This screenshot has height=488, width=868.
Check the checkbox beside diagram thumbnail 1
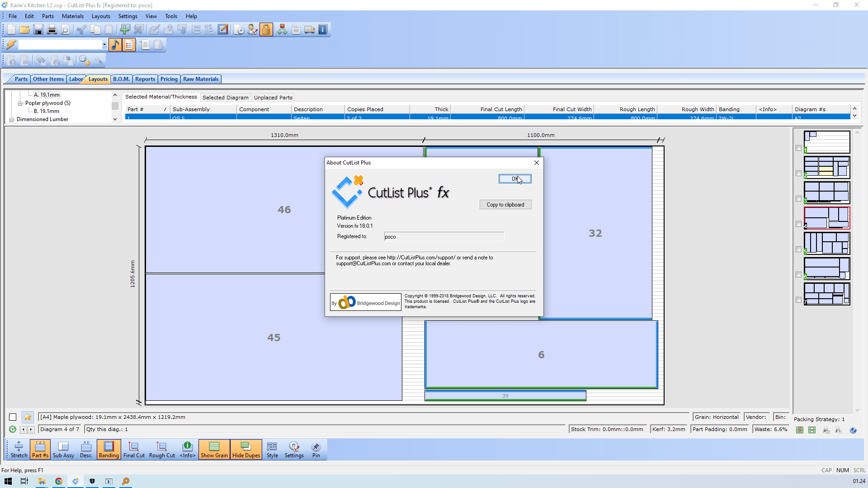pyautogui.click(x=798, y=148)
